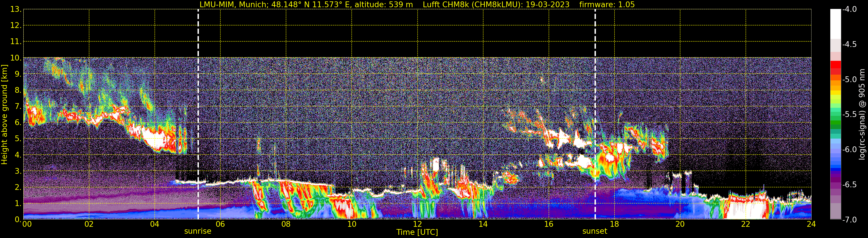Viewport: 868px width, 238px height.
Task: Click the white dashed sunset marker line
Action: 595,114
